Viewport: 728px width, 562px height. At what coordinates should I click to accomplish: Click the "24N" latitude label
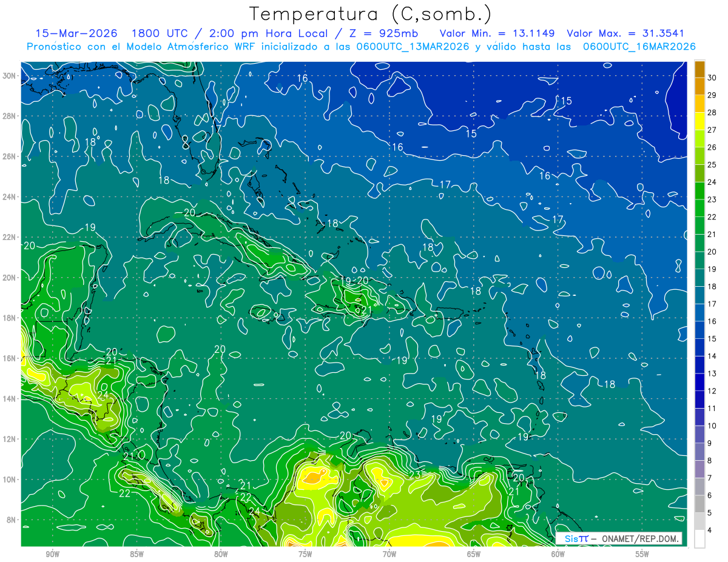click(x=10, y=197)
